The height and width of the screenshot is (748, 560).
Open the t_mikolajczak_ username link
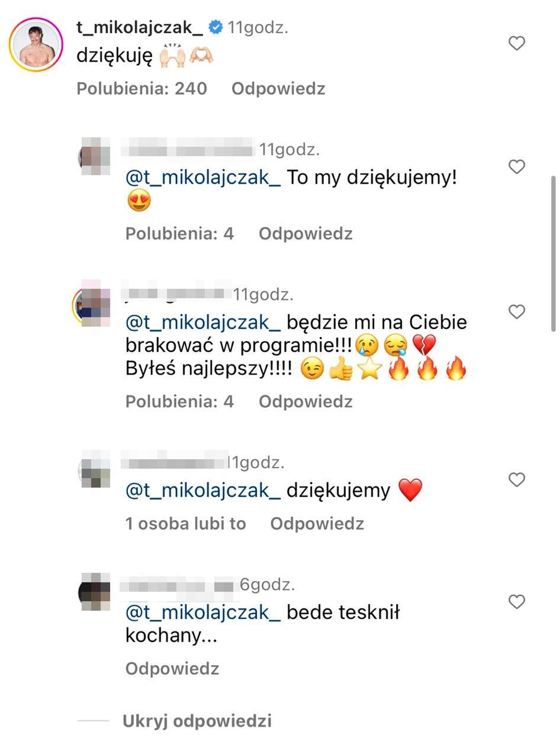140,27
